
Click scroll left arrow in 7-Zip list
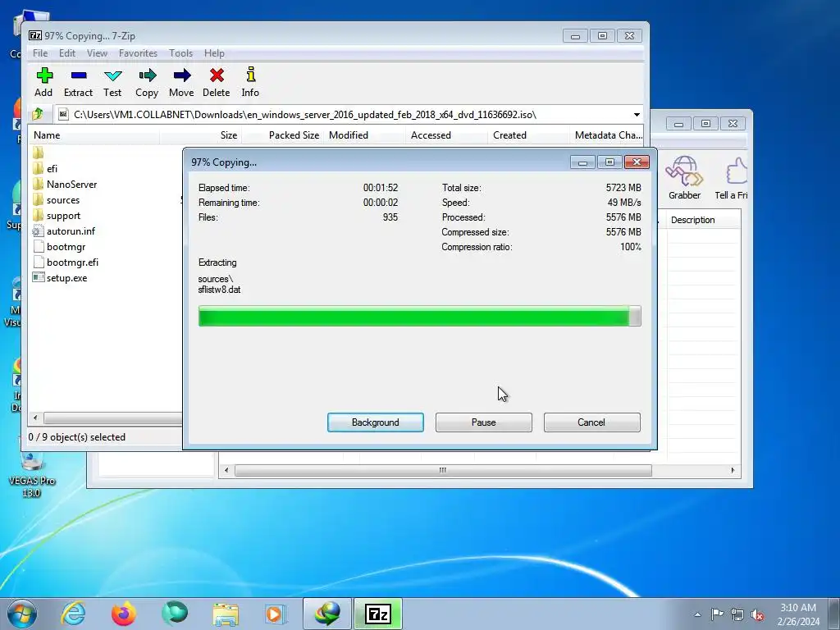click(35, 418)
